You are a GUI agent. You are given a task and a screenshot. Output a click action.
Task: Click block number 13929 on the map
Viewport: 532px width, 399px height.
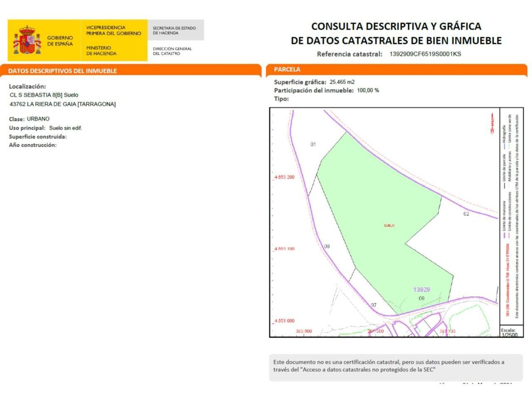pos(421,290)
